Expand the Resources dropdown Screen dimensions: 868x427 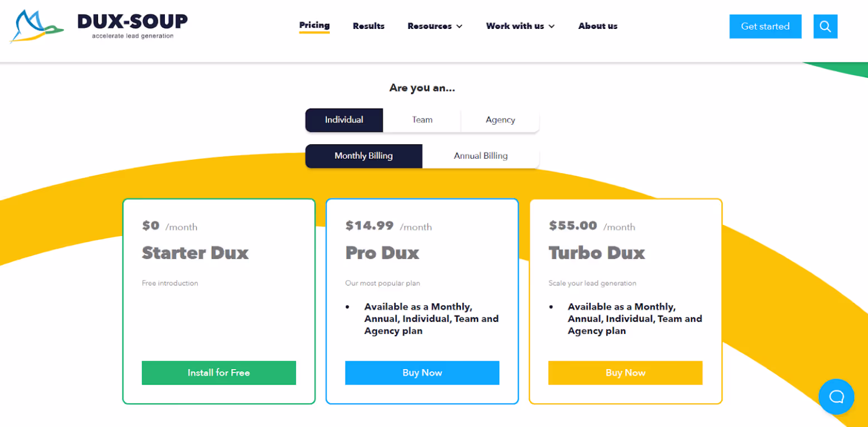435,26
